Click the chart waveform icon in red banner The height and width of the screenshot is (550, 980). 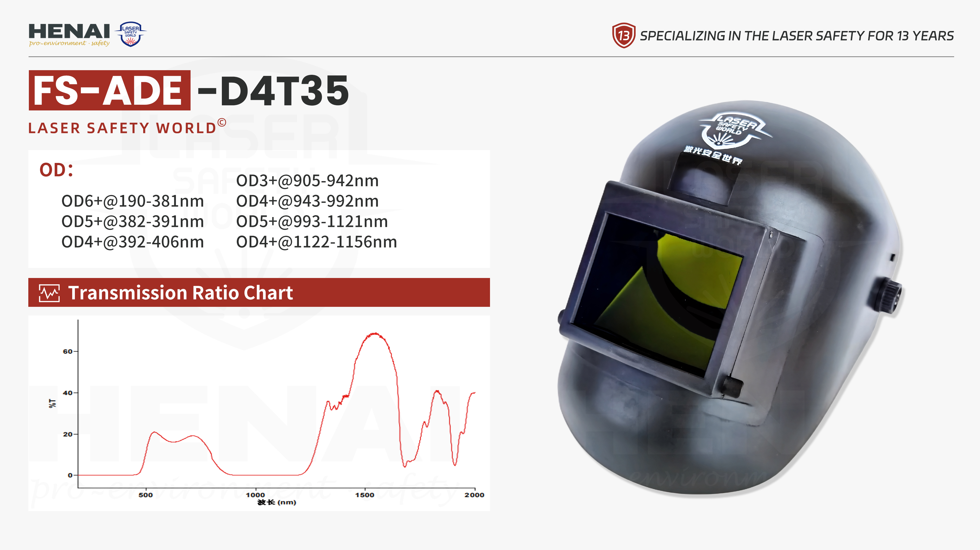pyautogui.click(x=49, y=293)
